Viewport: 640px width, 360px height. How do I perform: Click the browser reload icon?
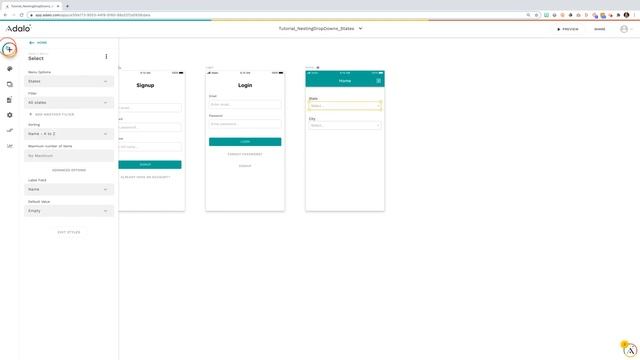pyautogui.click(x=21, y=15)
